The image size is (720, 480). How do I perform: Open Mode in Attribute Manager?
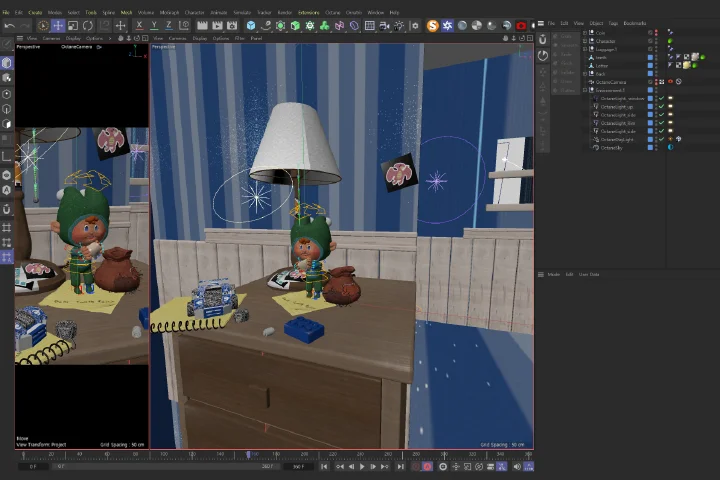553,274
